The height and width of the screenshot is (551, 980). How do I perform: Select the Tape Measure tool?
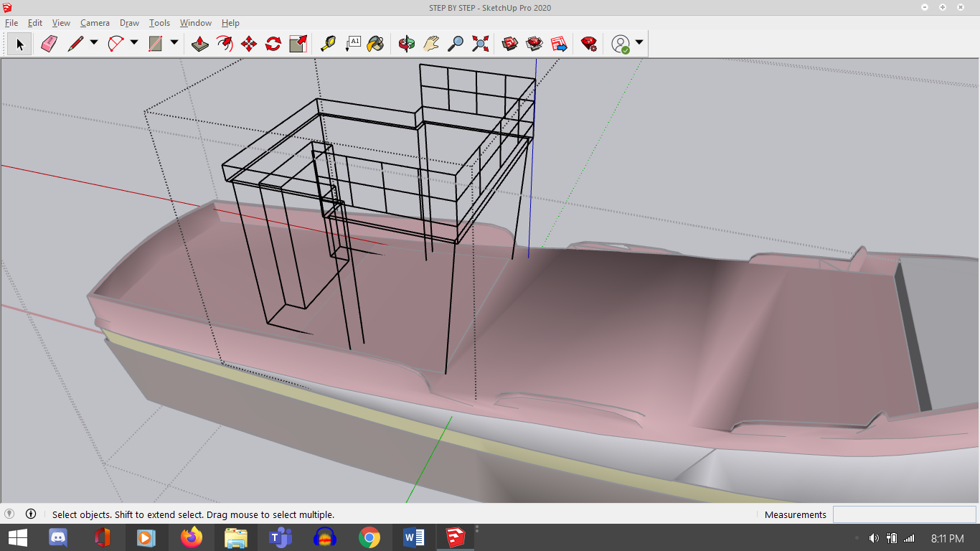[x=328, y=44]
